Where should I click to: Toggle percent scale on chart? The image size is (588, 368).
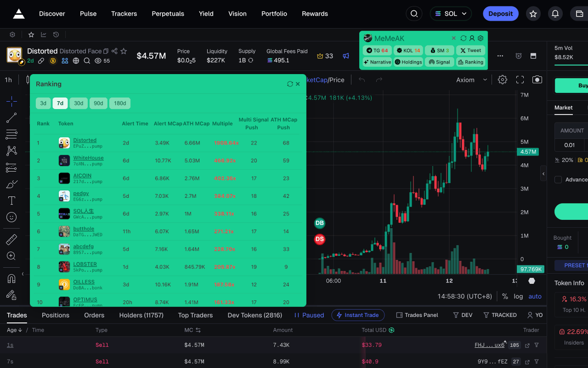(505, 296)
